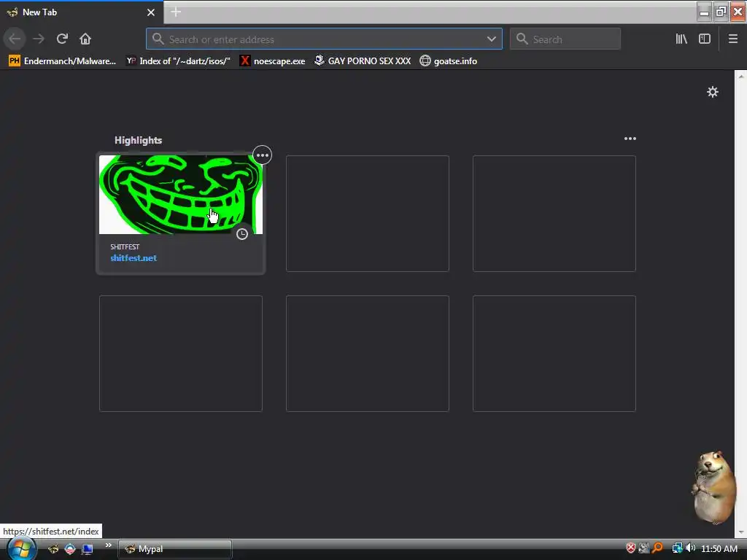
Task: Click the red security shield tray icon
Action: click(x=631, y=548)
